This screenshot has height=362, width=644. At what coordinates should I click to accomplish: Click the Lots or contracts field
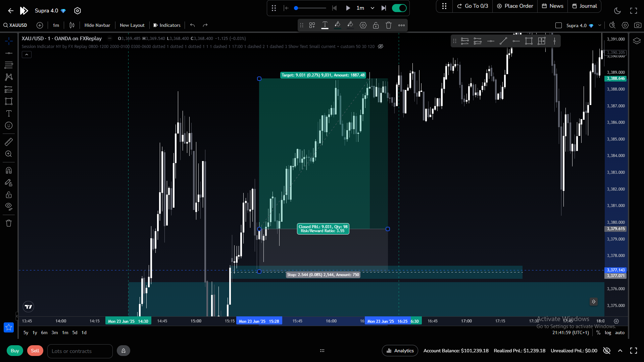[x=80, y=351]
